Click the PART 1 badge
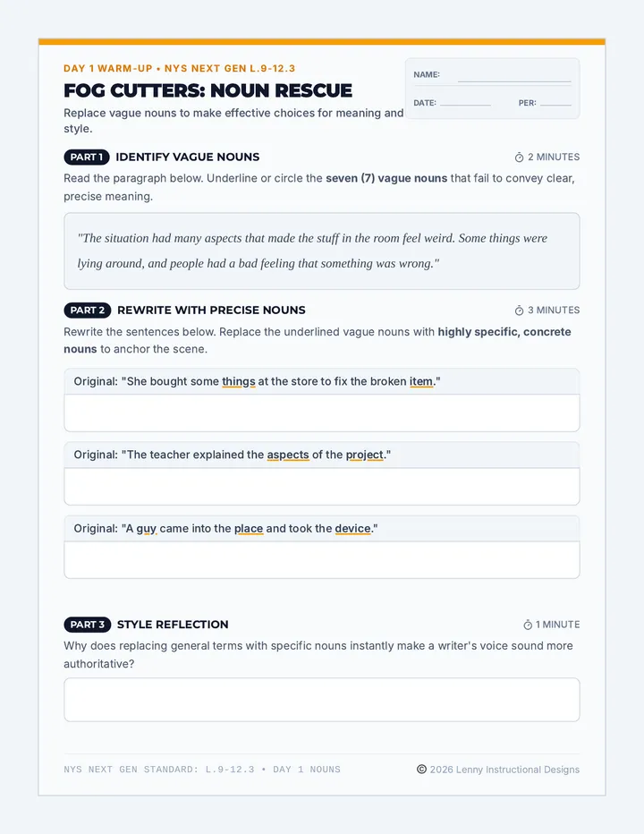644x834 pixels. [87, 157]
